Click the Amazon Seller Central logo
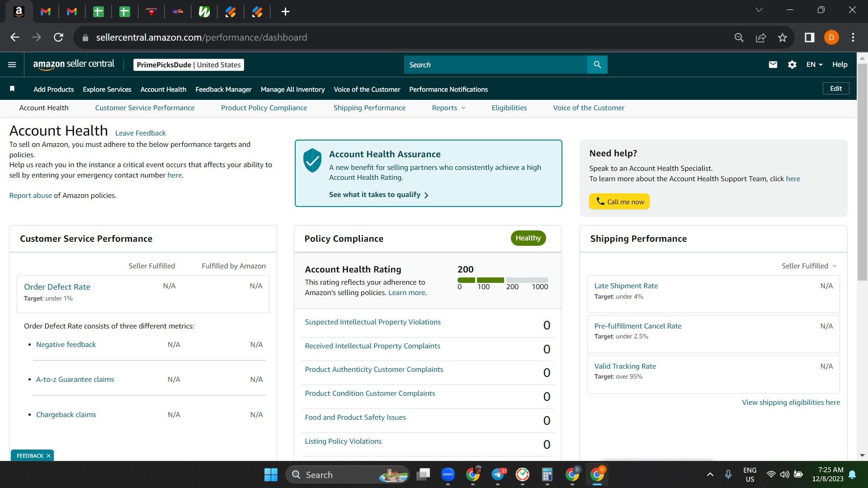 [x=74, y=65]
